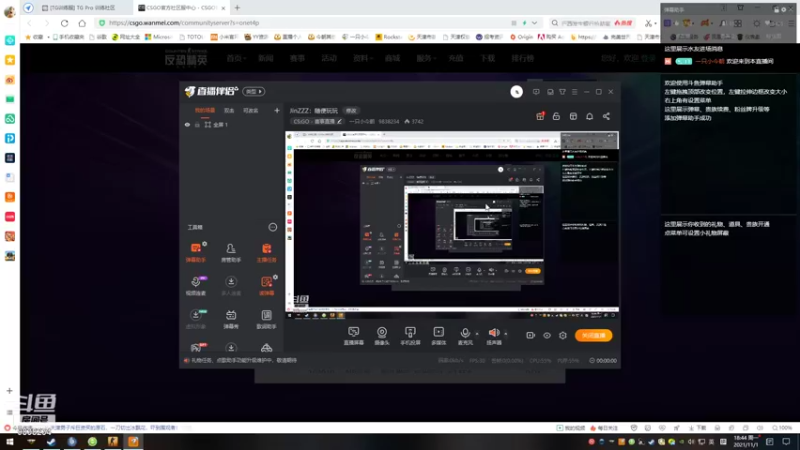Open 房管助手 tool in toolbox
Screen dimensions: 800x450
pos(231,253)
